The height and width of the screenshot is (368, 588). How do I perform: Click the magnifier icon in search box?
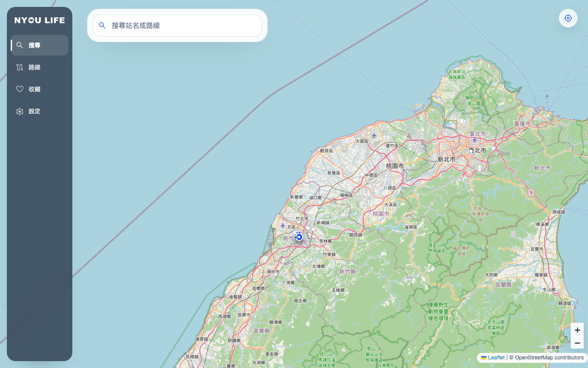click(x=102, y=25)
